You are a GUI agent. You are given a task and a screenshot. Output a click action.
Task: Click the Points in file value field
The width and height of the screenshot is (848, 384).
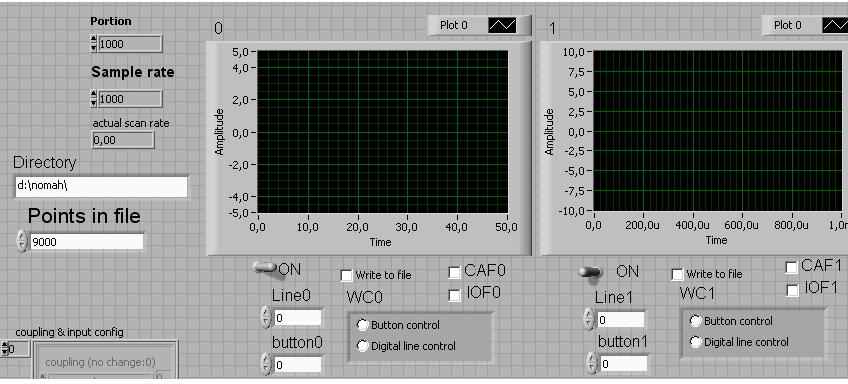pos(86,242)
